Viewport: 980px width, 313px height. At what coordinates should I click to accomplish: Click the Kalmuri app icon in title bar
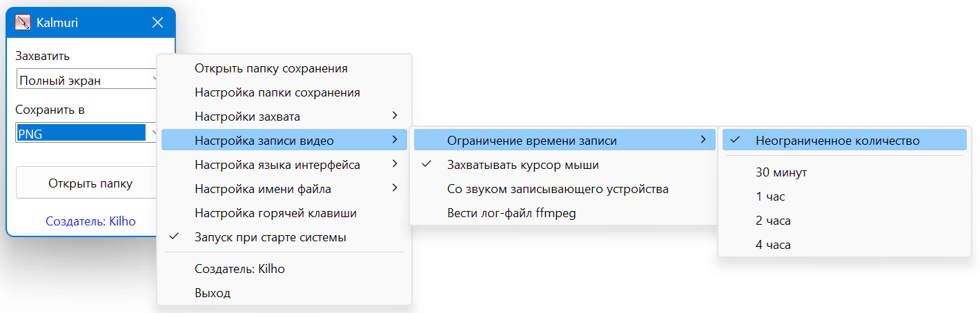23,23
